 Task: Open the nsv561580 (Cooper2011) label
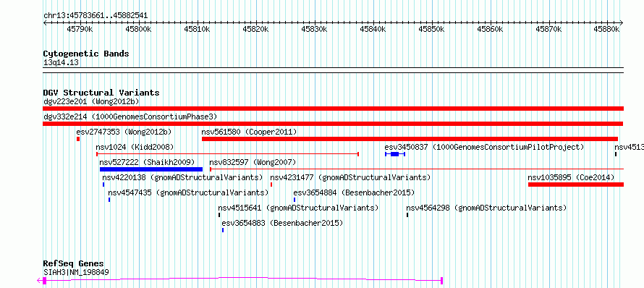250,132
